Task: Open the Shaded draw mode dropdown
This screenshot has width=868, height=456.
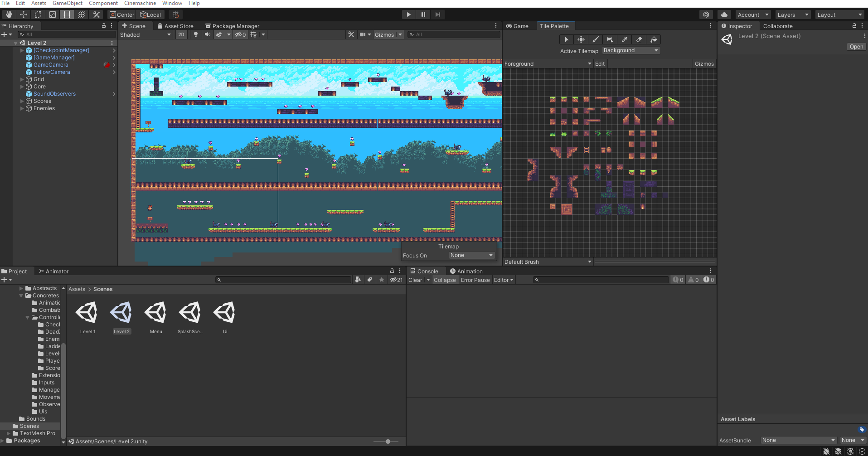Action: 145,34
